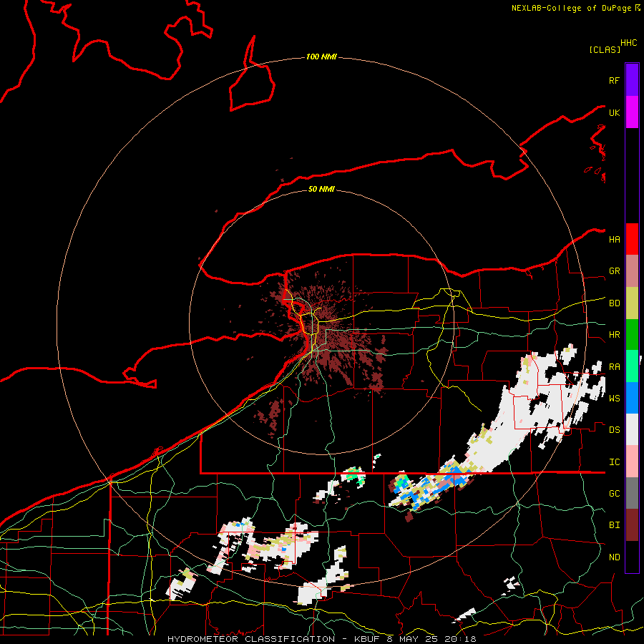The image size is (644, 644).
Task: Click the 'GR' legend label
Action: pos(614,271)
